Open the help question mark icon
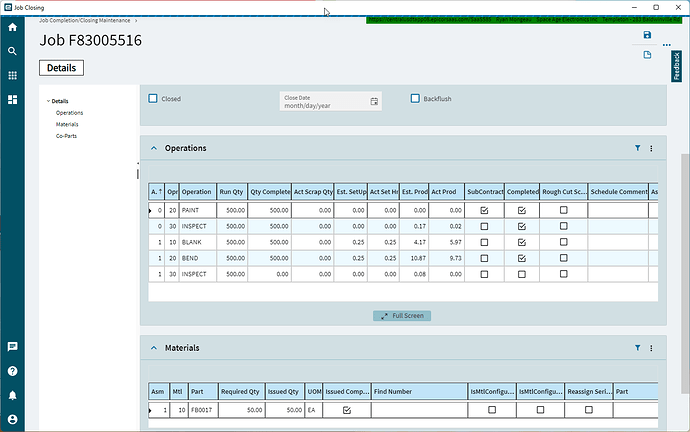This screenshot has height=432, width=690. pos(12,371)
